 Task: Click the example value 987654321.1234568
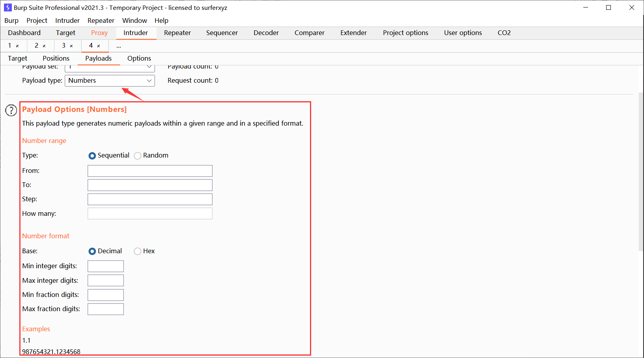[x=51, y=352]
